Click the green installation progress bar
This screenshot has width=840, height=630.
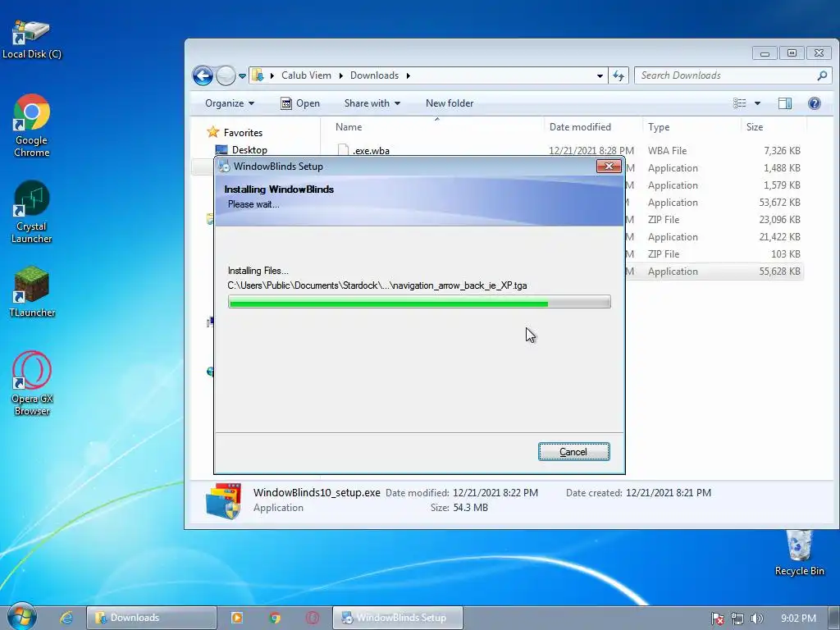(419, 303)
